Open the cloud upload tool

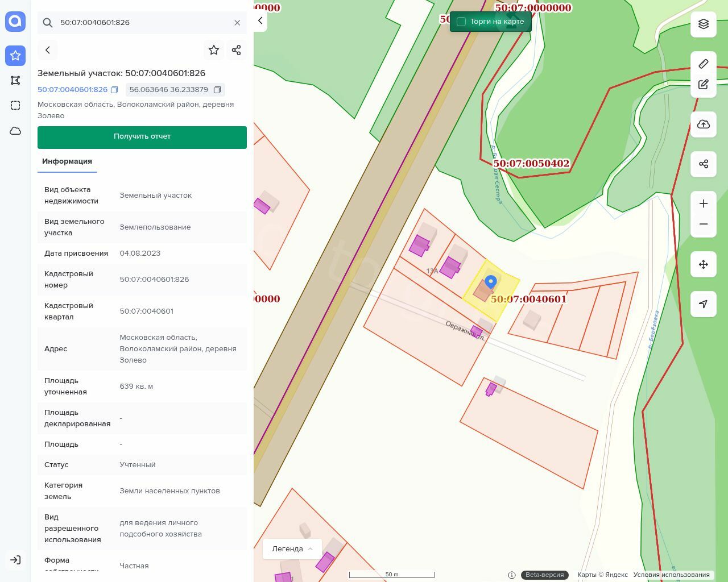(x=704, y=124)
